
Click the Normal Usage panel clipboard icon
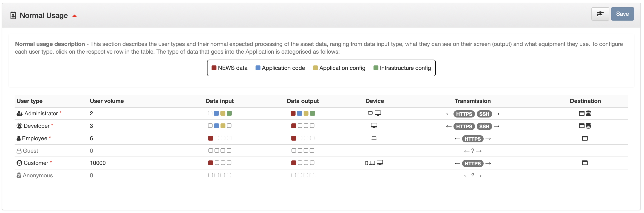tap(13, 16)
